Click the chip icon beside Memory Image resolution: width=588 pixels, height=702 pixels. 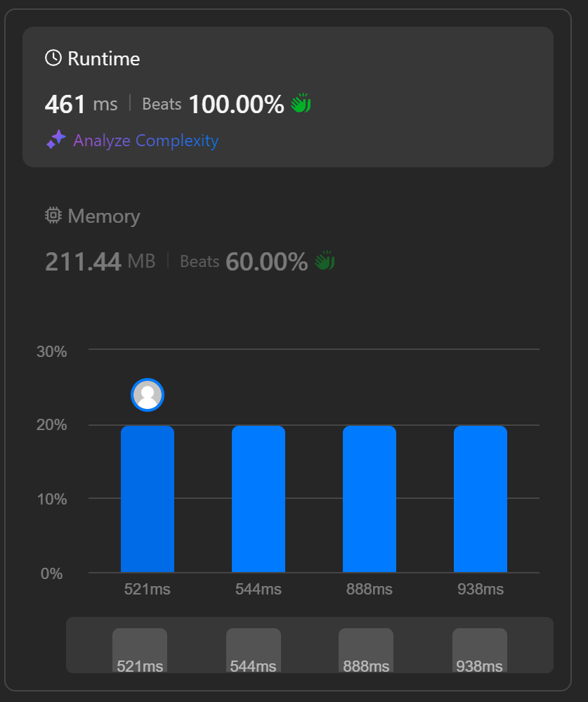(x=53, y=216)
